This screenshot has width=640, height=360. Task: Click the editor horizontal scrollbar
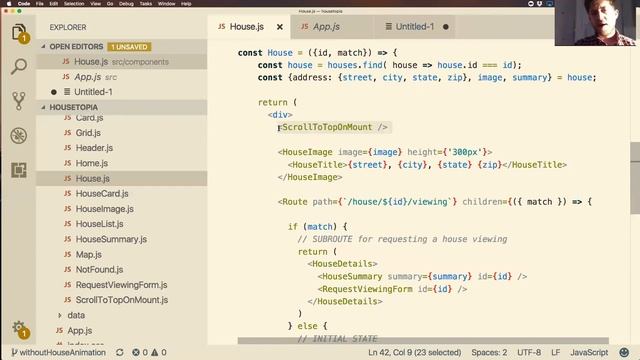[423, 340]
